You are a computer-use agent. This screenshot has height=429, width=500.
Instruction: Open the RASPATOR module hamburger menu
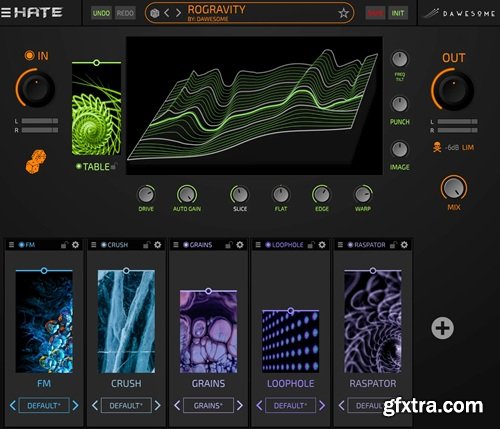340,245
